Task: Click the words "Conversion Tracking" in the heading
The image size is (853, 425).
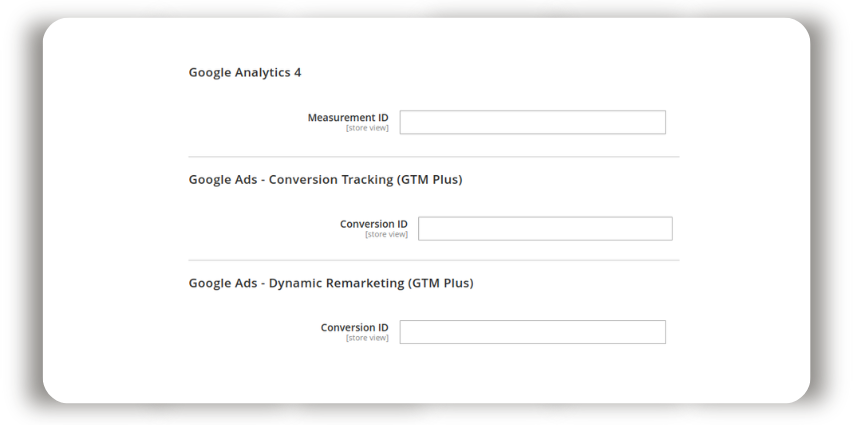Action: tap(331, 180)
